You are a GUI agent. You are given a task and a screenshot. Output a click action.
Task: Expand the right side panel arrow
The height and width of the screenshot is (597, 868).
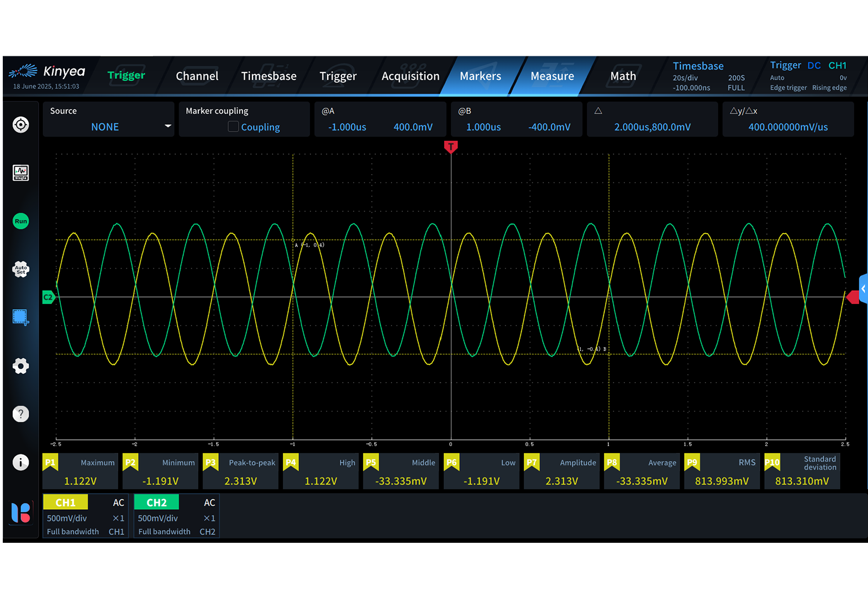(863, 289)
